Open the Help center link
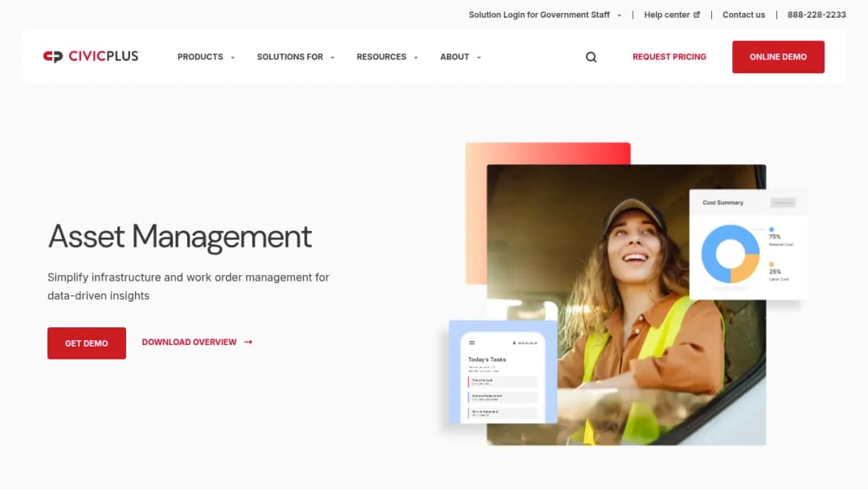The height and width of the screenshot is (489, 868). coord(666,15)
